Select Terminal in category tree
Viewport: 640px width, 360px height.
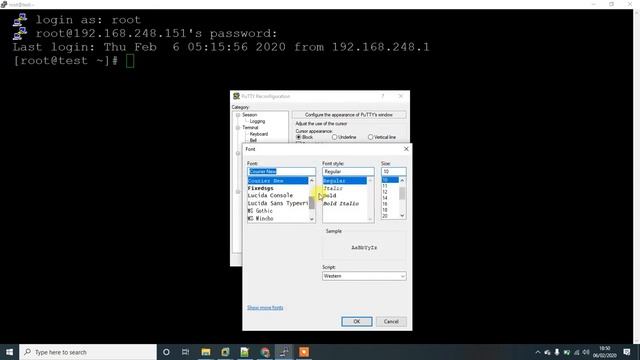point(250,128)
